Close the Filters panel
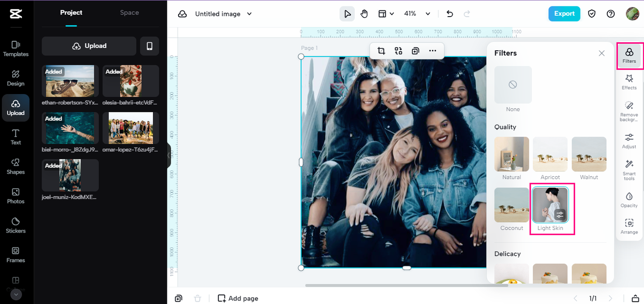644x304 pixels. (602, 53)
